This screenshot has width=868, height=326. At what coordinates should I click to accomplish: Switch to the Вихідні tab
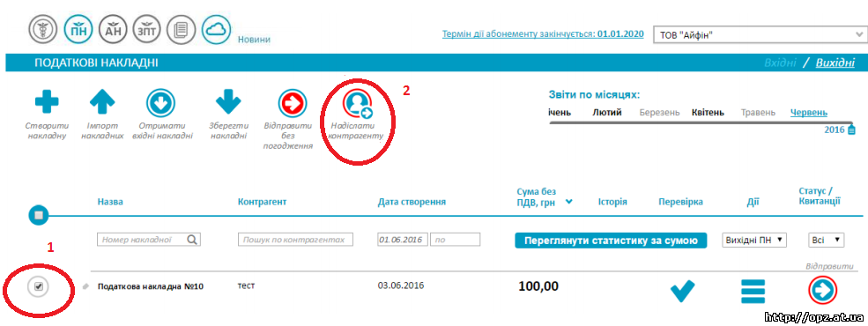click(x=835, y=63)
